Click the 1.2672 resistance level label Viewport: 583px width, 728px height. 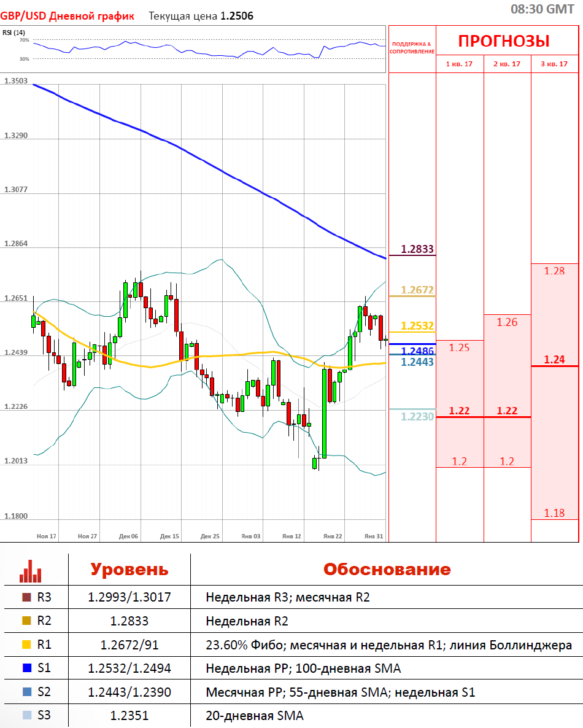click(417, 290)
